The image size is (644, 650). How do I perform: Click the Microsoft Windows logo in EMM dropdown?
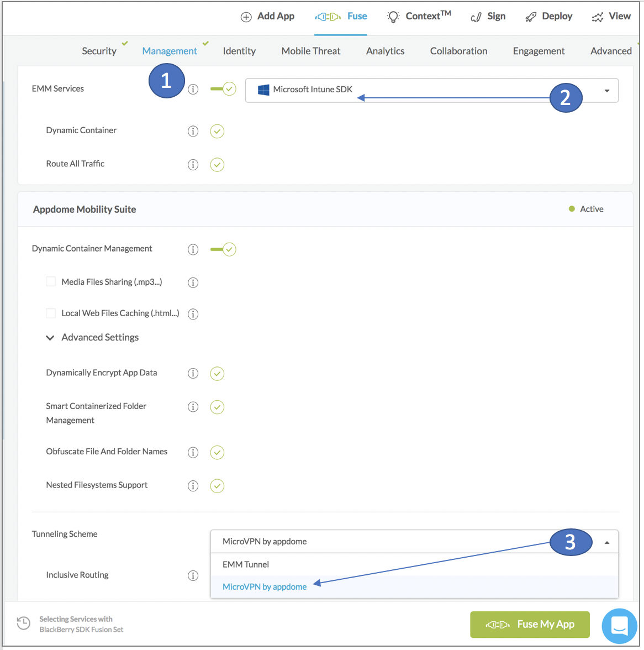coord(263,90)
